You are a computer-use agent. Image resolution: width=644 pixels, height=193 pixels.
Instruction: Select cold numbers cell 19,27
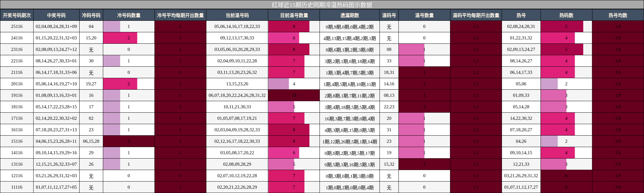point(91,84)
